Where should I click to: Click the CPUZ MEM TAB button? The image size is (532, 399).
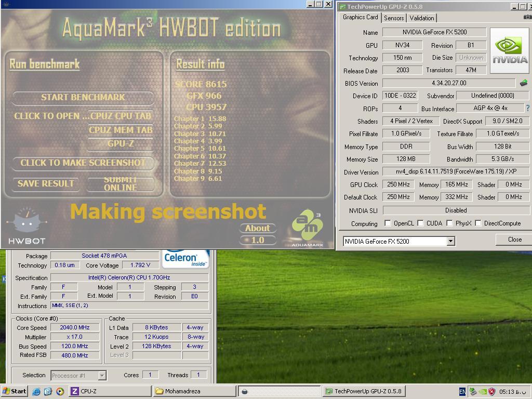[121, 130]
